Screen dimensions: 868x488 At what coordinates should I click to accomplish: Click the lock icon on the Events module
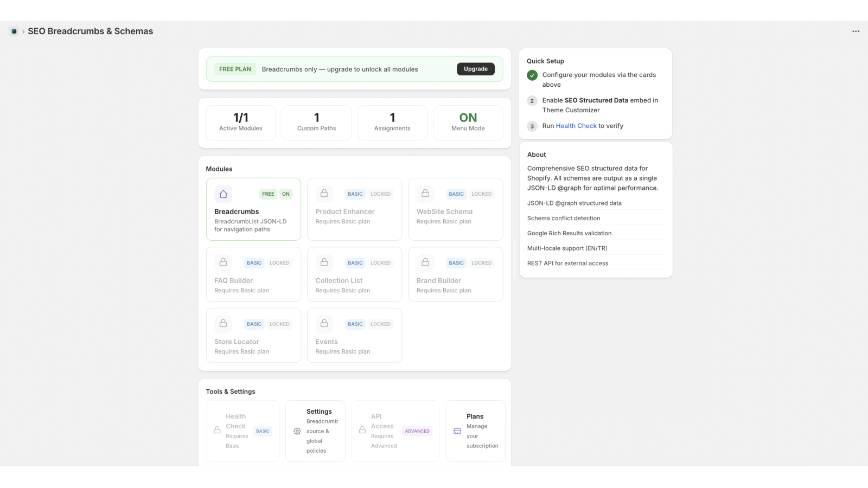324,323
